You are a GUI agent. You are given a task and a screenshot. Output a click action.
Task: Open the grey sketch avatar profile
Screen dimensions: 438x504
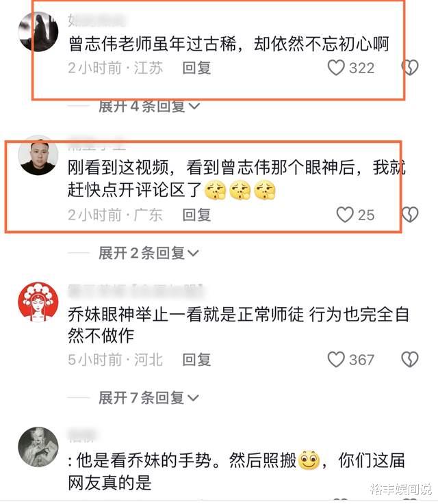click(38, 447)
